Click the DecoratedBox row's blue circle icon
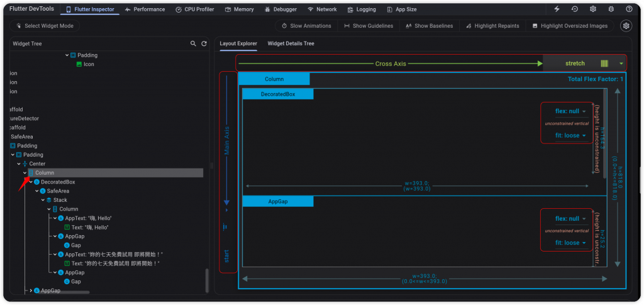 click(x=36, y=182)
